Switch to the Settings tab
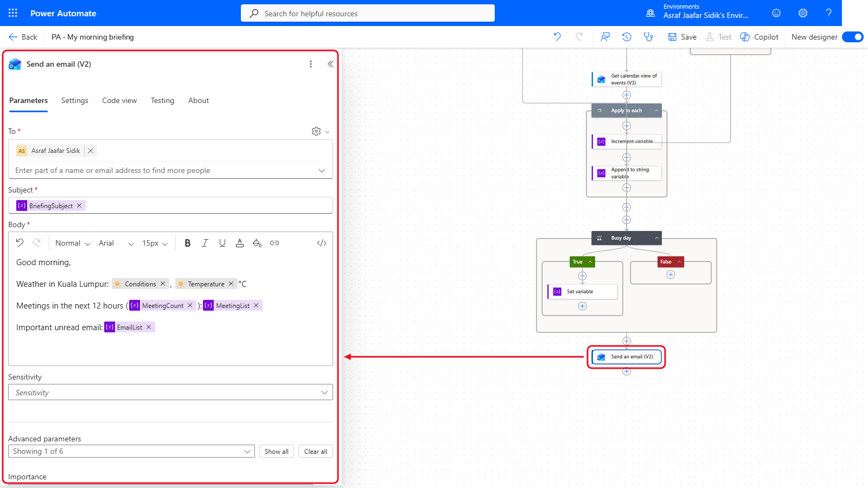Viewport: 868px width, 488px height. point(75,100)
